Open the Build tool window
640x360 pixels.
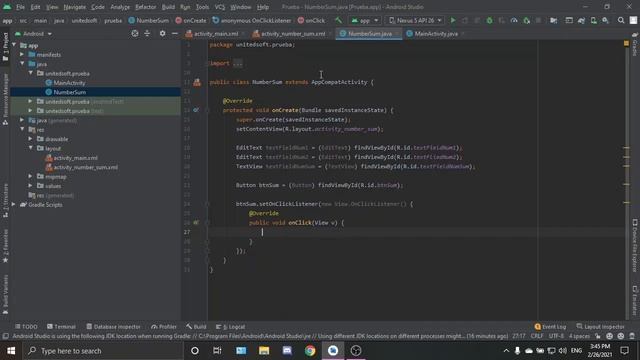coord(196,327)
